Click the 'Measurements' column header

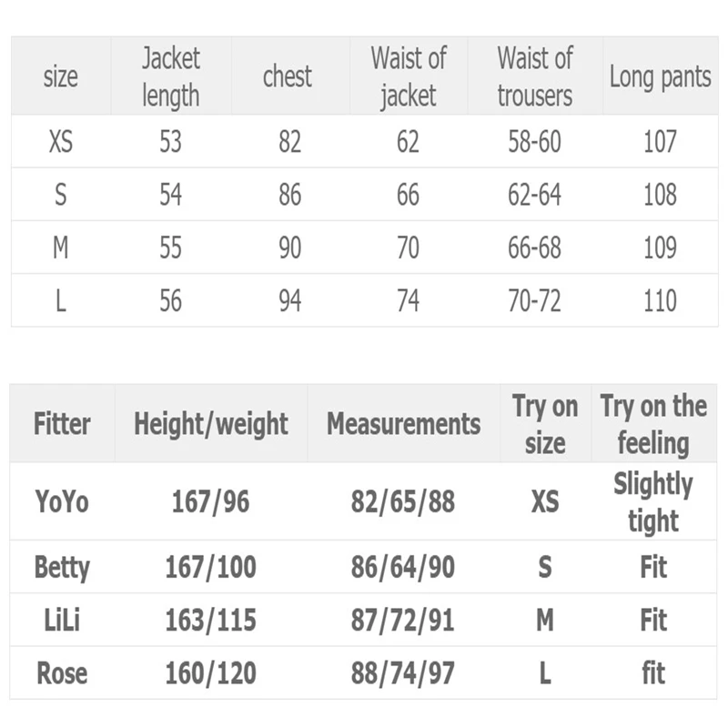click(403, 423)
